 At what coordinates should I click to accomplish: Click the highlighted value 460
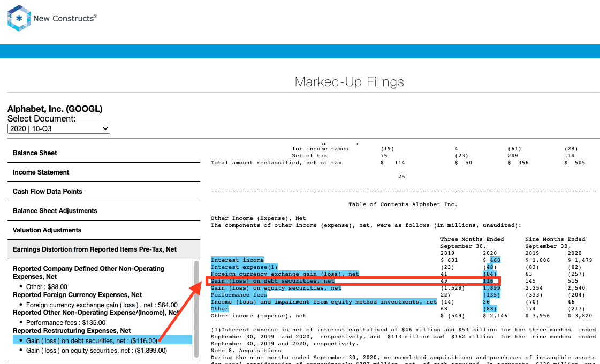[495, 260]
